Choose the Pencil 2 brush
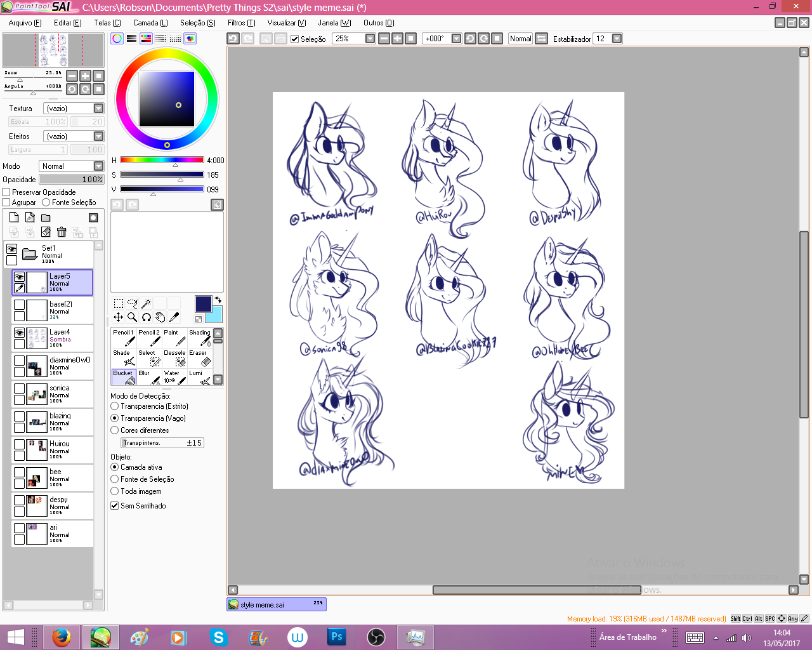Viewport: 812px width, 650px height. (149, 338)
